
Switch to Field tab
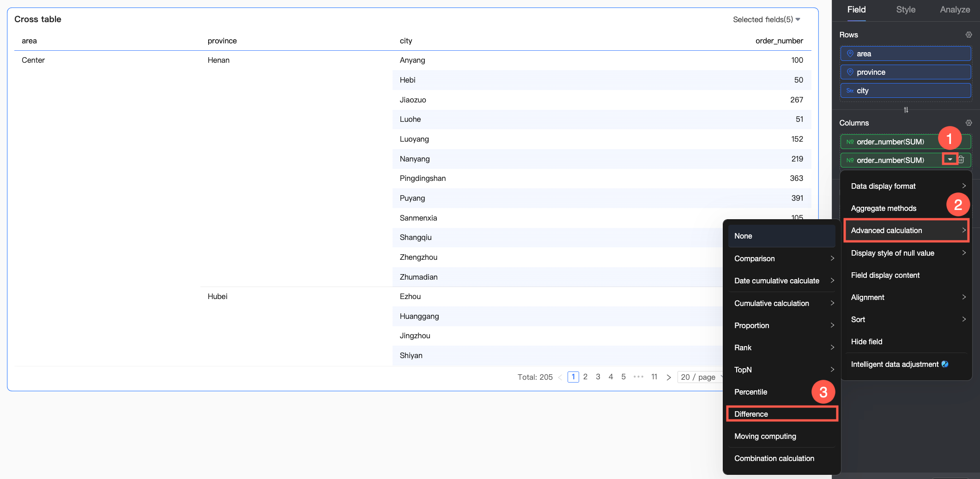click(x=856, y=10)
